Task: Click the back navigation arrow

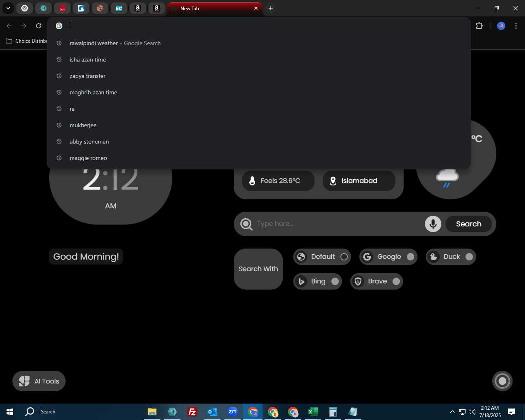Action: [x=9, y=26]
